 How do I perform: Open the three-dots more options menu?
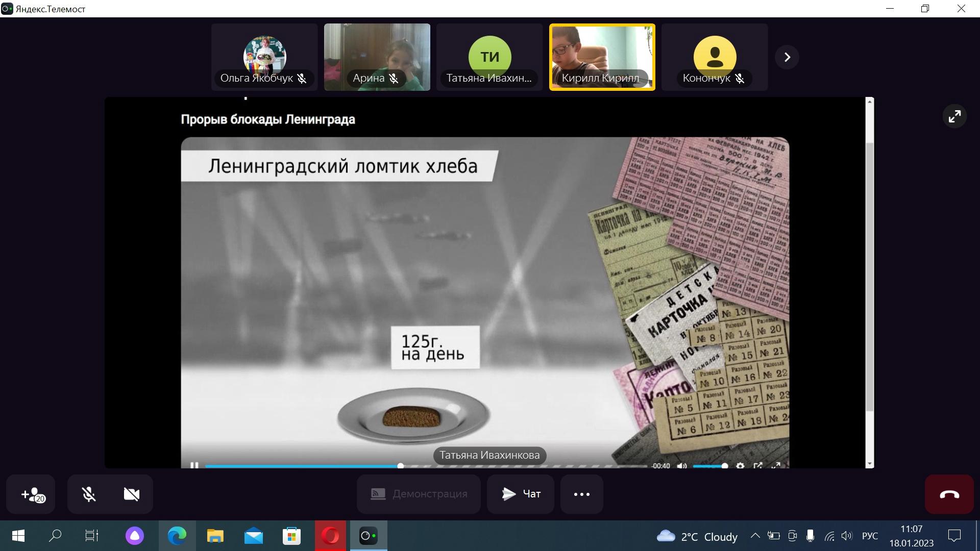581,494
